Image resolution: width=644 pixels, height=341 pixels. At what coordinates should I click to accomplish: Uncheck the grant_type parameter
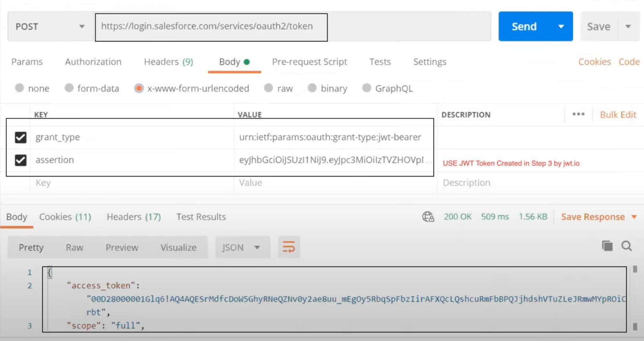pyautogui.click(x=21, y=137)
